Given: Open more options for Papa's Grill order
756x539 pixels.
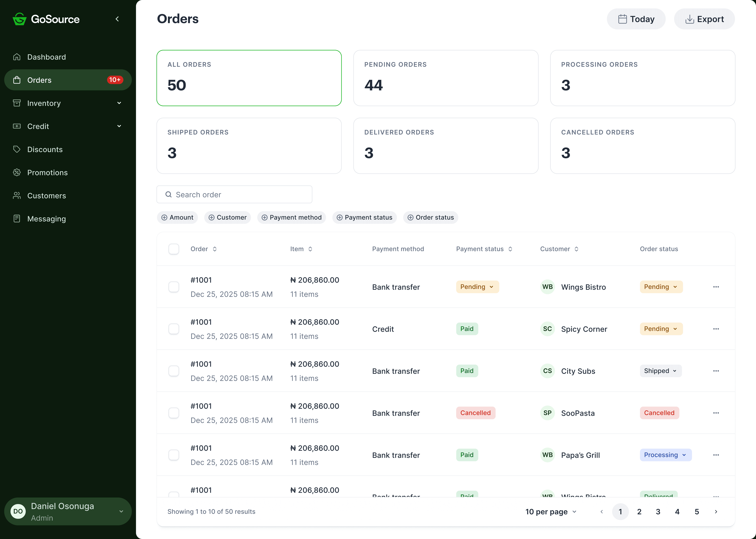Looking at the screenshot, I should pyautogui.click(x=716, y=455).
